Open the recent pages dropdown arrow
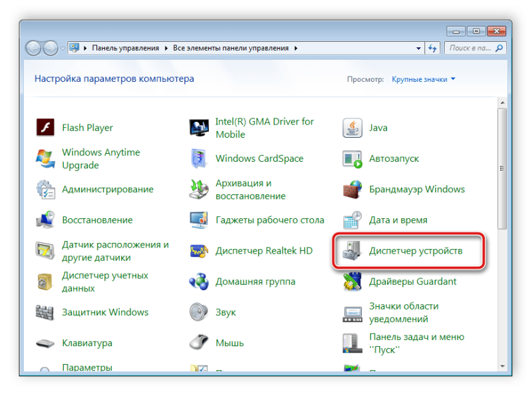 coord(63,49)
